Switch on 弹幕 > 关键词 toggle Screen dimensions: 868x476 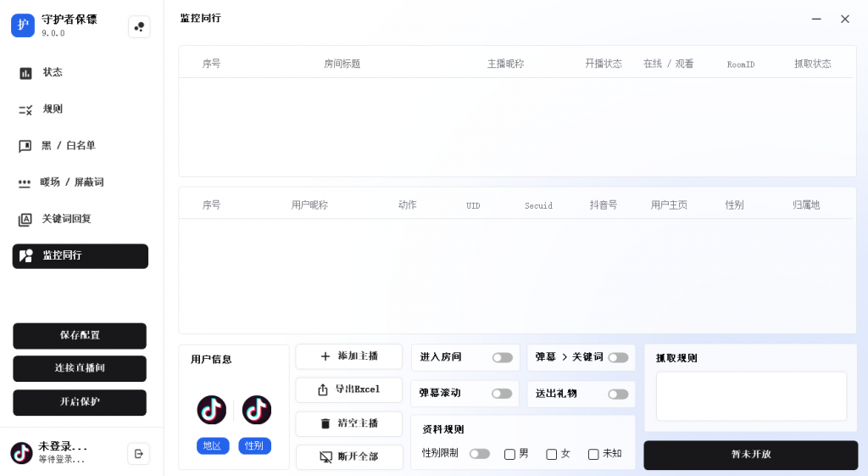(618, 357)
